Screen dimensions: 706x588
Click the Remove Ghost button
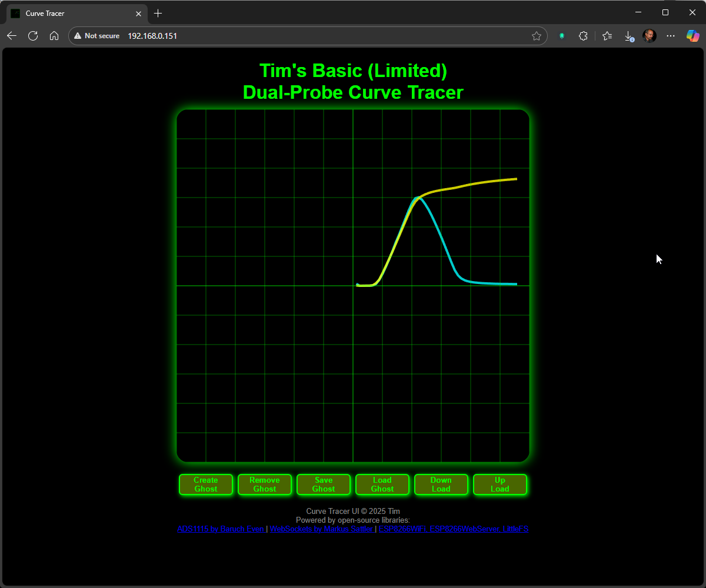(265, 485)
